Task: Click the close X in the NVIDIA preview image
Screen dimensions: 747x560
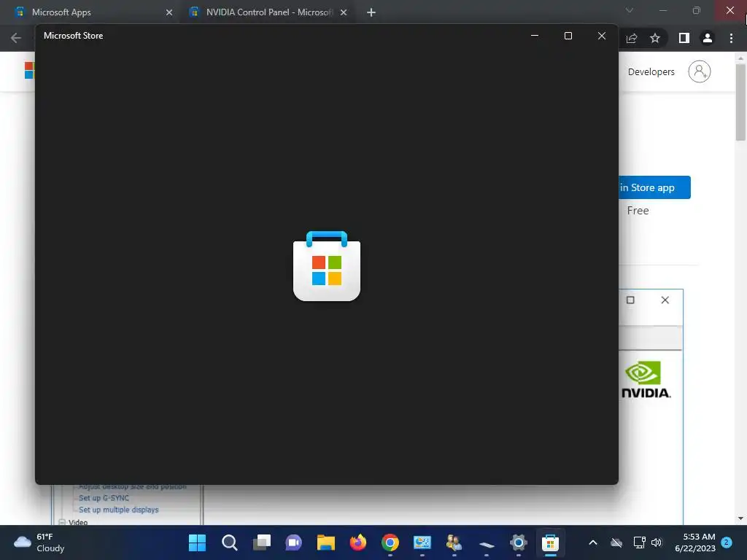Action: [665, 300]
